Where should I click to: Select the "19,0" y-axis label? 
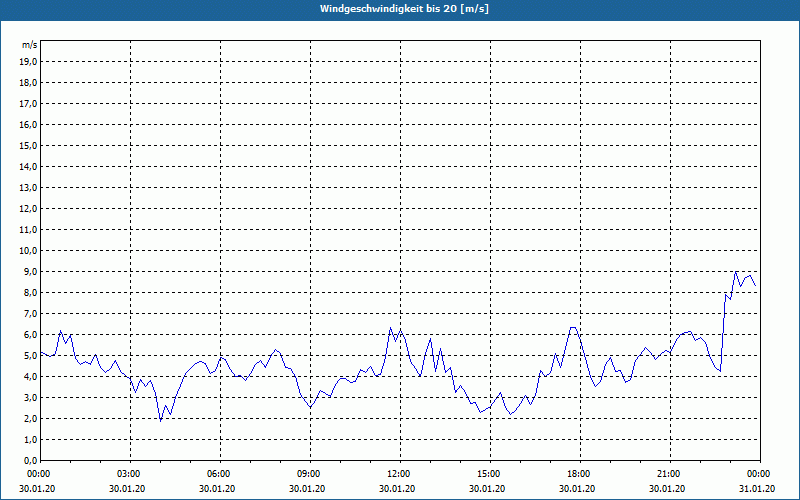tap(28, 62)
